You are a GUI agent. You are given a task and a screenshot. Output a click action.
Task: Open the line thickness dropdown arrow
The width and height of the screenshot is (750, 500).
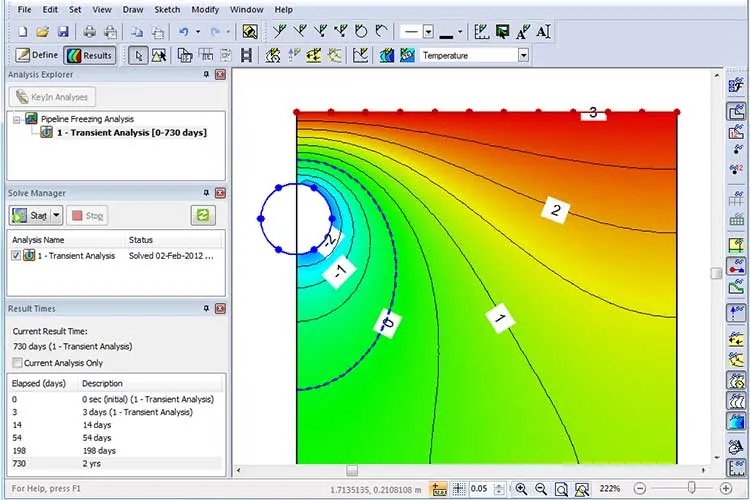[x=460, y=32]
